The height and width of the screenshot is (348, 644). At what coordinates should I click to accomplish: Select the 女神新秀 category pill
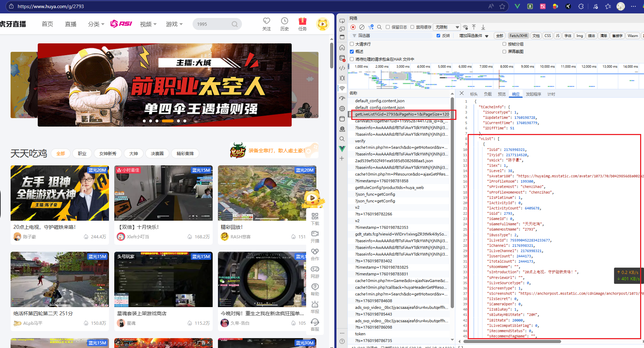pos(108,153)
